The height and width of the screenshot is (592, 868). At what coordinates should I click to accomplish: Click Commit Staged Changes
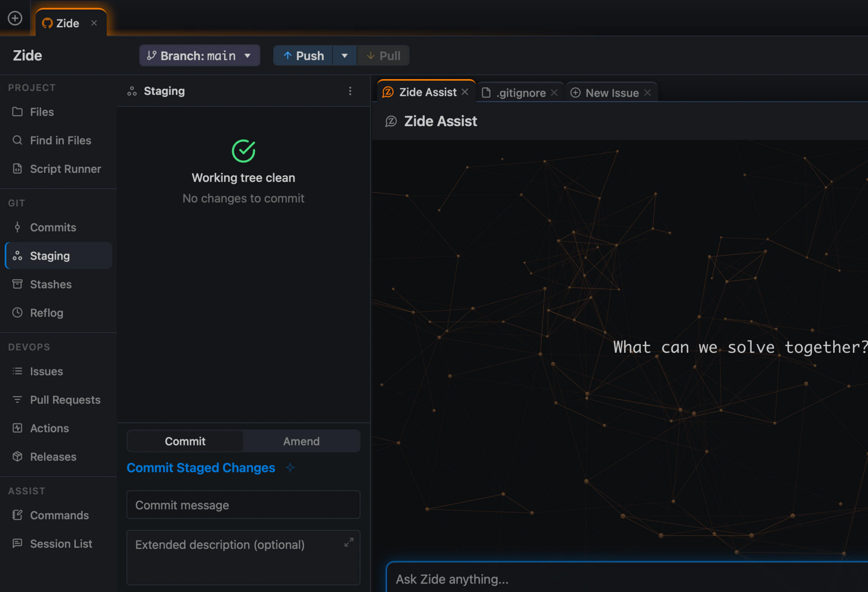(x=201, y=468)
